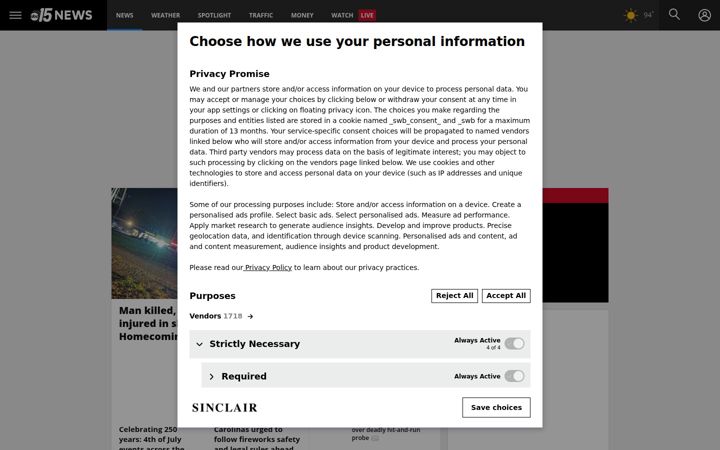Click the Accept All button

pos(506,296)
